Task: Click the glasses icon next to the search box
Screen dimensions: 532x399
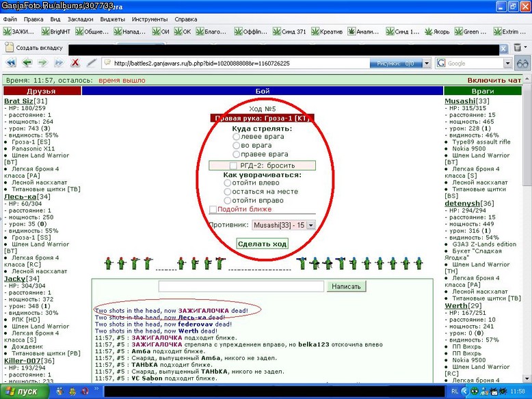Action: [522, 64]
